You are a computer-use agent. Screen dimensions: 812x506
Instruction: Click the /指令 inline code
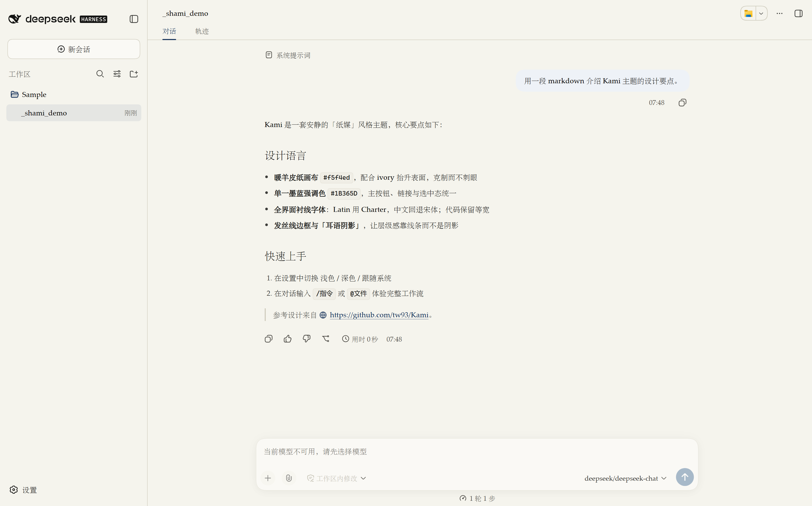click(x=324, y=294)
